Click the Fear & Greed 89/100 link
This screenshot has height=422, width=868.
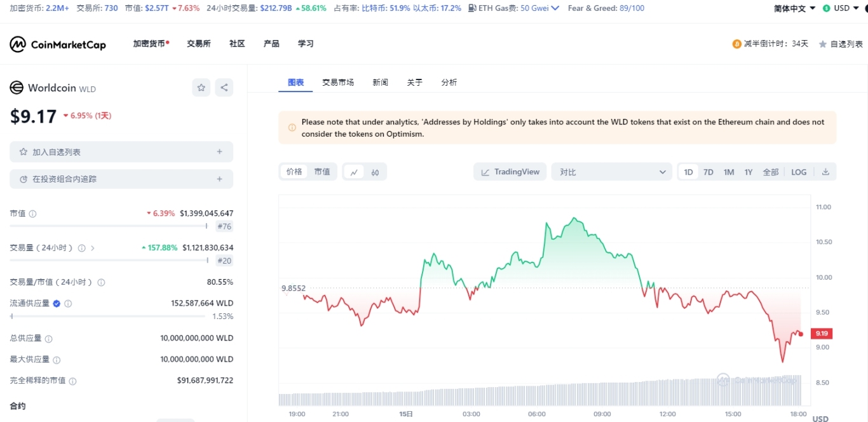pyautogui.click(x=606, y=8)
